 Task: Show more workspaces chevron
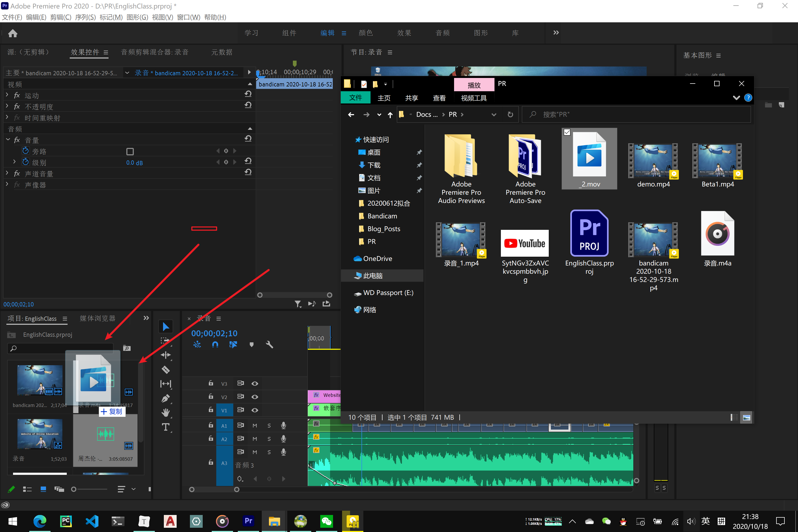[x=556, y=32]
